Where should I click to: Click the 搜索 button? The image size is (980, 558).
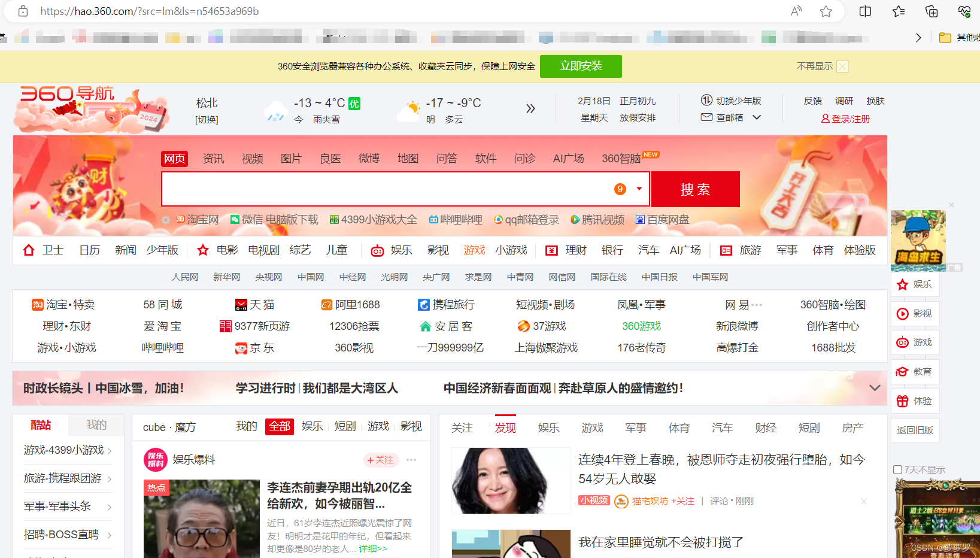coord(696,189)
